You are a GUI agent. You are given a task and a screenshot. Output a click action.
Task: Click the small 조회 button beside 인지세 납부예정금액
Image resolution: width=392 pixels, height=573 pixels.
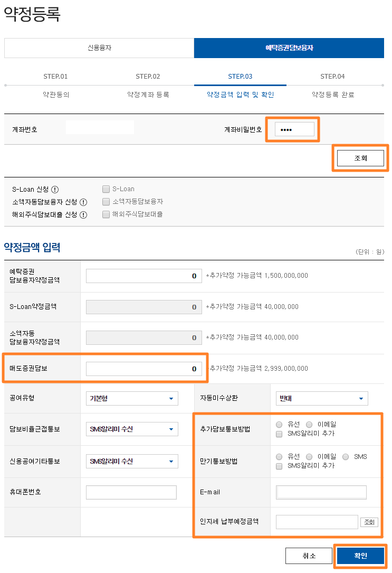369,522
